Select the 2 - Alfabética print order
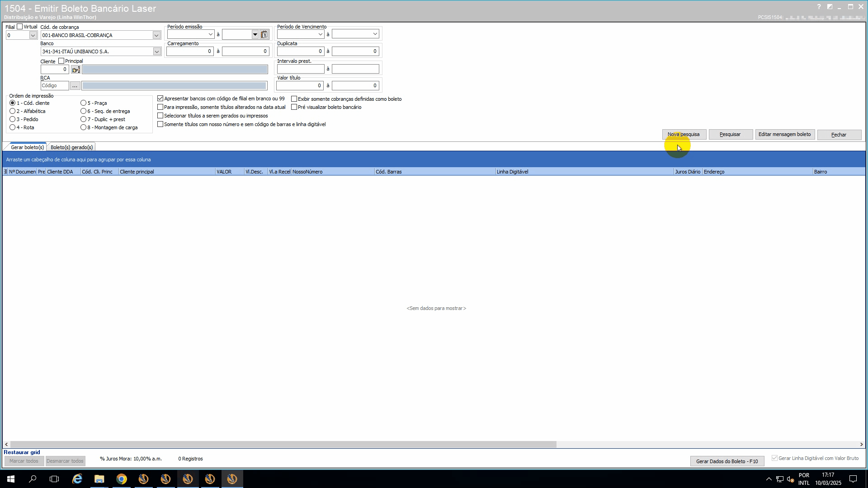This screenshot has width=868, height=488. coord(13,111)
